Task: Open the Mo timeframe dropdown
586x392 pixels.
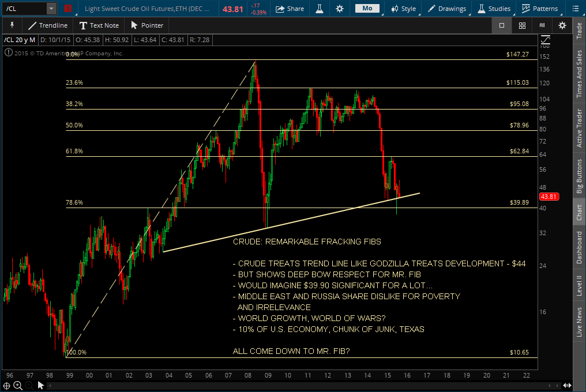Action: [367, 9]
